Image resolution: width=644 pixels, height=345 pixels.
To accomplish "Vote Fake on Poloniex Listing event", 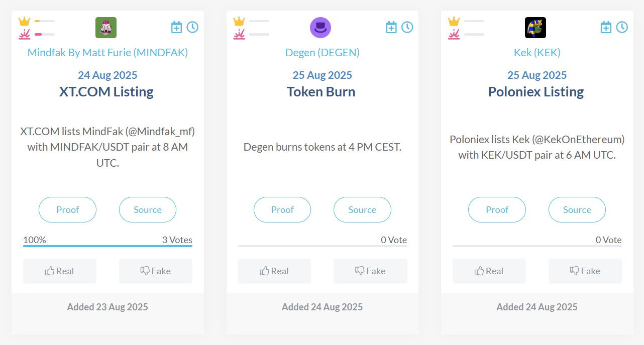I will coord(585,271).
